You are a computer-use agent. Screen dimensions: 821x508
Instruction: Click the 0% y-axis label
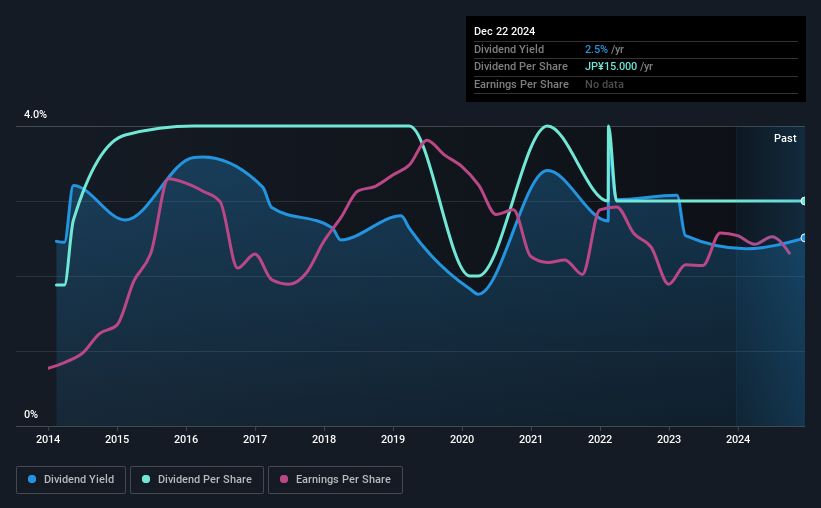click(31, 414)
